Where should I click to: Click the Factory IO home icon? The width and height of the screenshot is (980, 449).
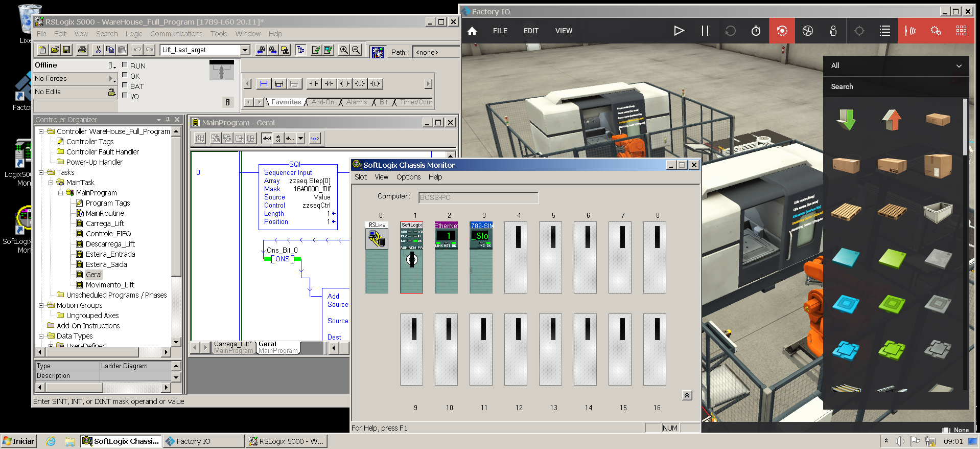[472, 31]
